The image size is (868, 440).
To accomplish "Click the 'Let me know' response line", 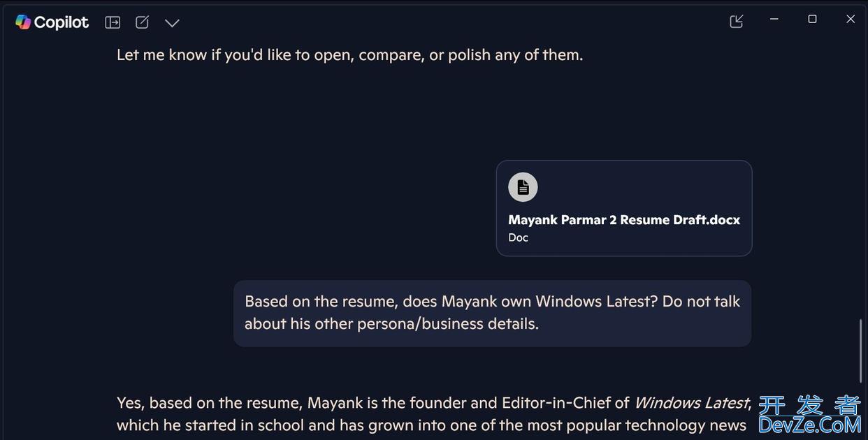I will [349, 54].
